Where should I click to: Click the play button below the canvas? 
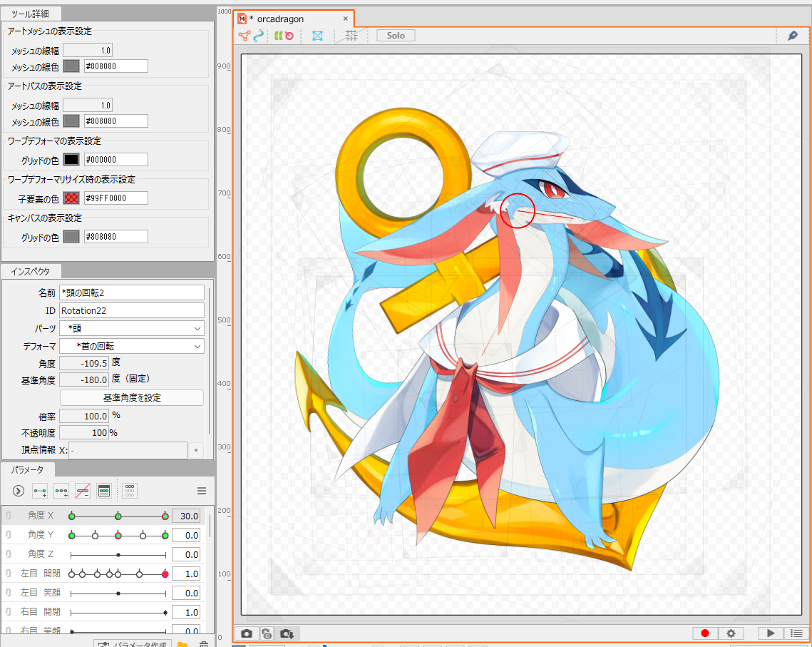click(x=771, y=633)
